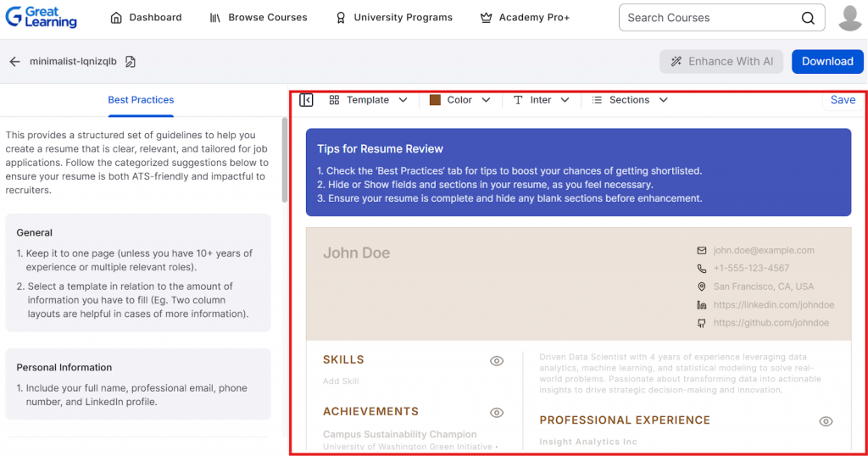The width and height of the screenshot is (868, 456).
Task: Toggle Professional Experience section visibility
Action: point(826,421)
